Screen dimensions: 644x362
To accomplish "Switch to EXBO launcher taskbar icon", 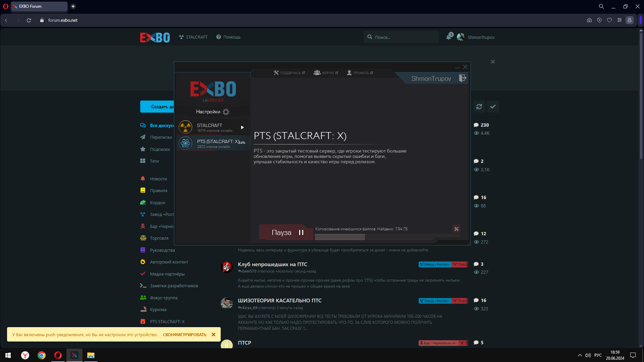I will pos(74,355).
